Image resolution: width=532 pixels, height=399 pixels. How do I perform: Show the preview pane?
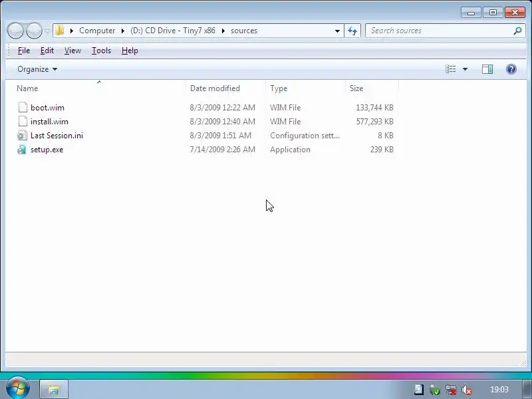(x=487, y=69)
